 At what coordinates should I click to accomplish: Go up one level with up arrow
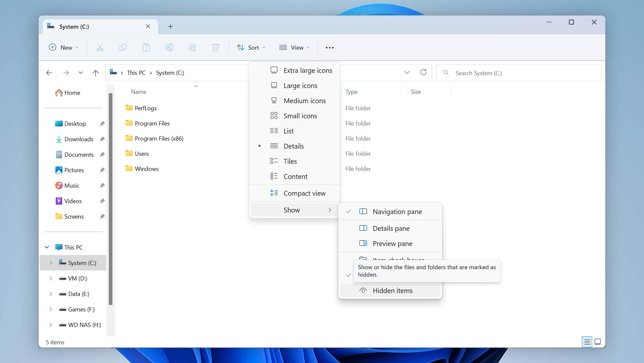pos(95,73)
